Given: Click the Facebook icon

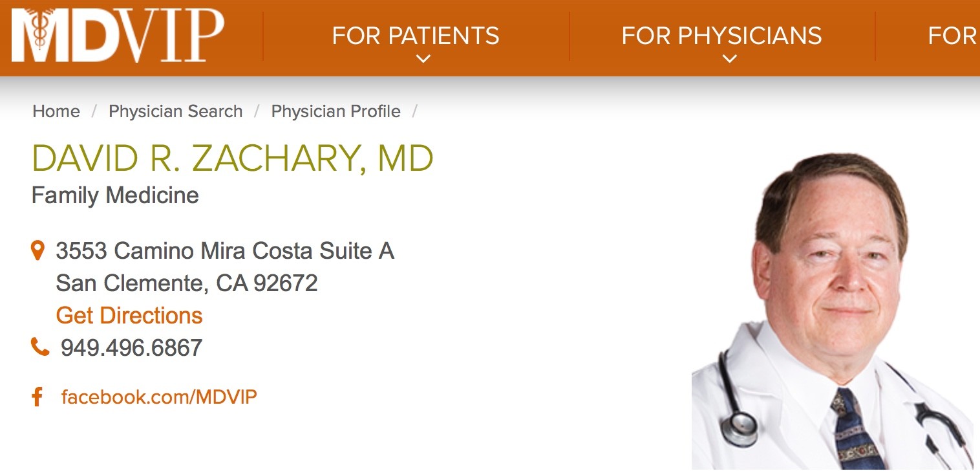Looking at the screenshot, I should pyautogui.click(x=37, y=397).
